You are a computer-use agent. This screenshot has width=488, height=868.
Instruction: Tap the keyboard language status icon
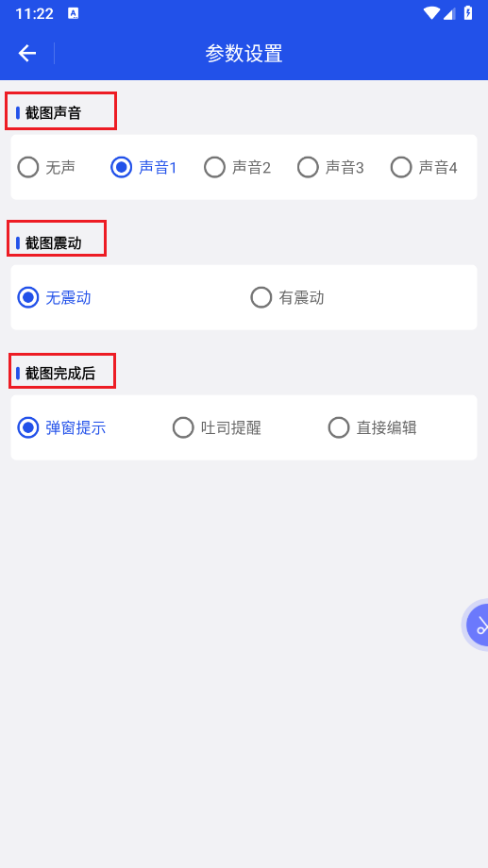coord(73,14)
